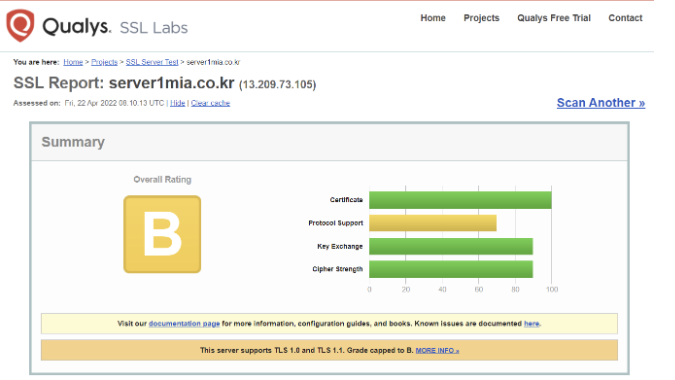Click the 'Protocol Support' chart label

[x=336, y=223]
